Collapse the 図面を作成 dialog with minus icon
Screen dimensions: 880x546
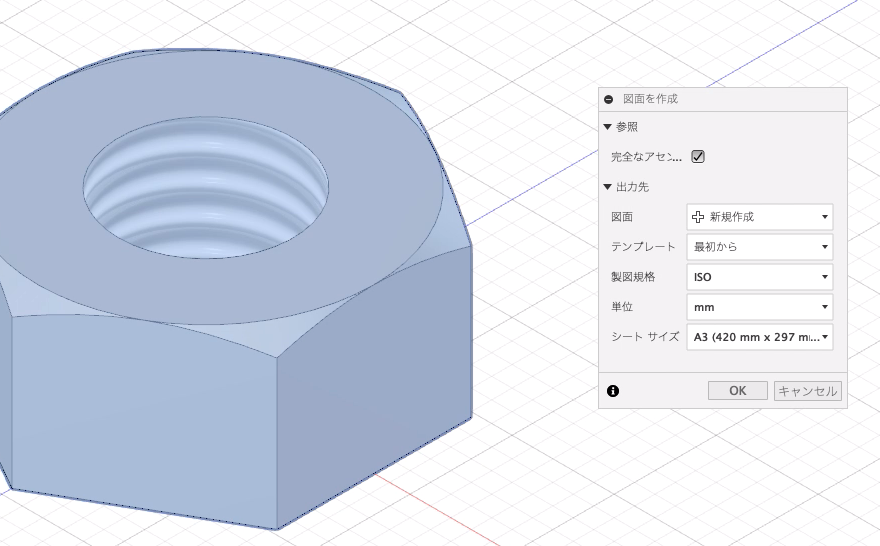(x=608, y=99)
